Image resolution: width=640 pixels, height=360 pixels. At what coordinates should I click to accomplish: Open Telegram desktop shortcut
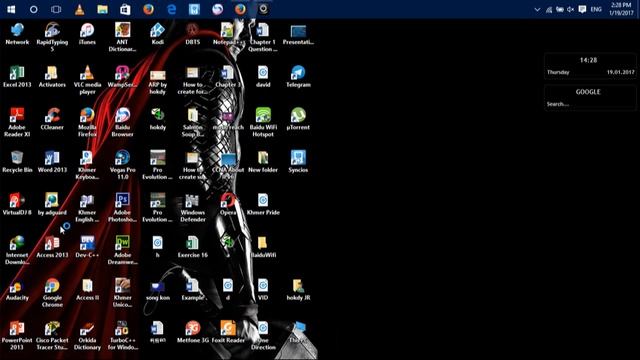coord(298,76)
